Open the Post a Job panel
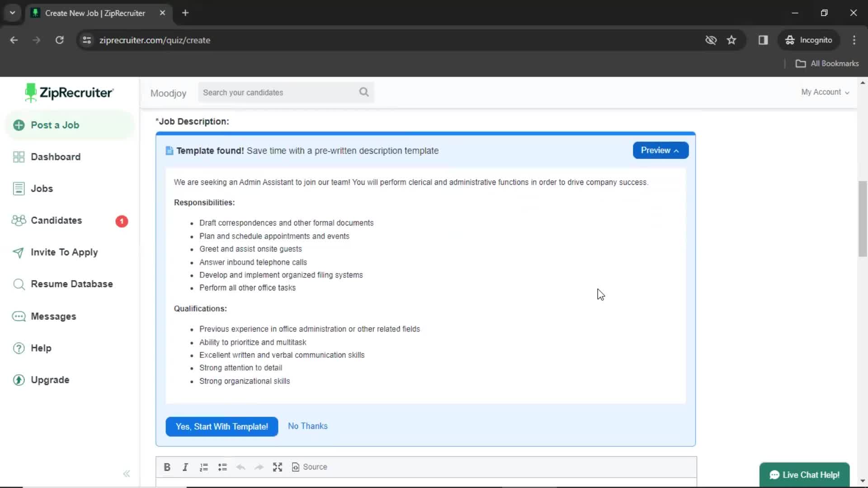868x488 pixels. point(55,125)
